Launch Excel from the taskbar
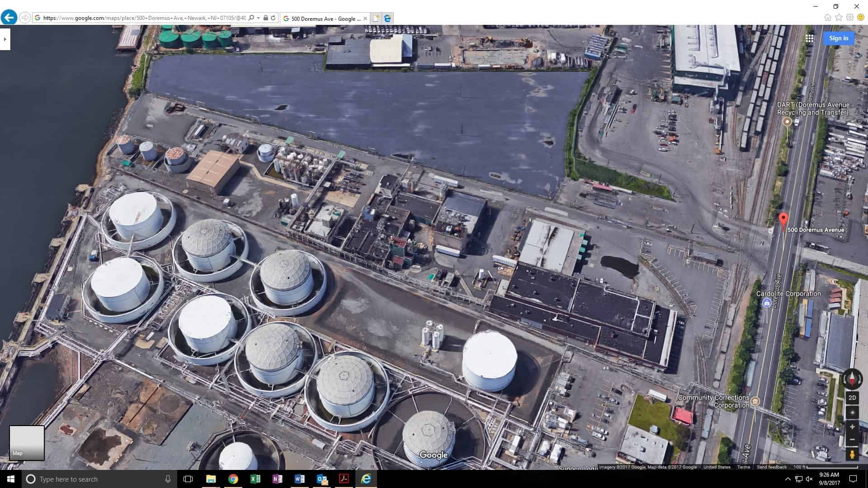This screenshot has height=488, width=868. pyautogui.click(x=255, y=479)
